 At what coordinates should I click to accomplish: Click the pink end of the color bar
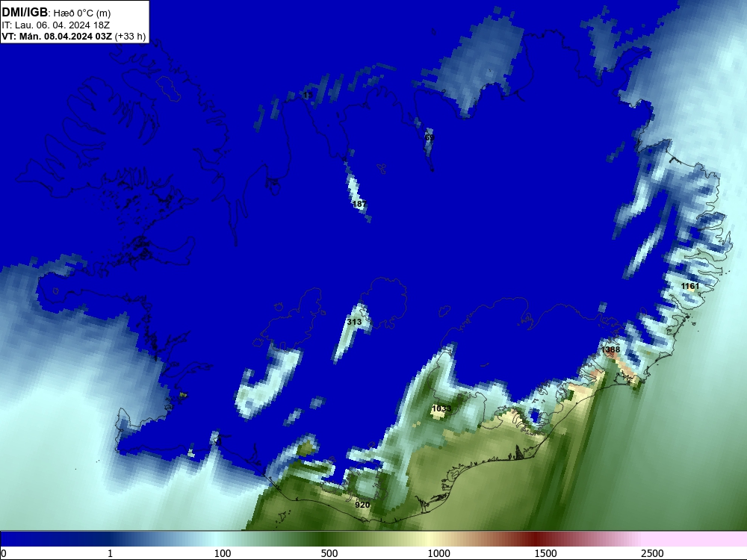[x=695, y=539]
